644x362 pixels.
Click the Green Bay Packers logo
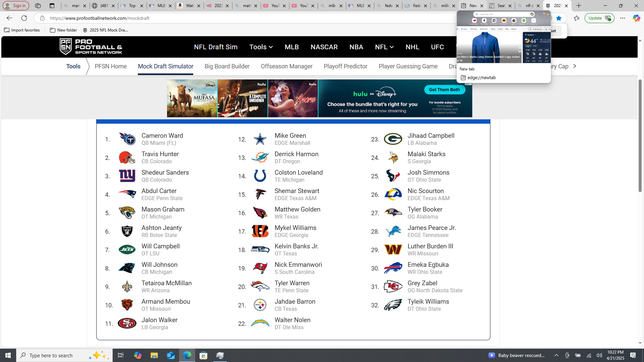coord(393,139)
